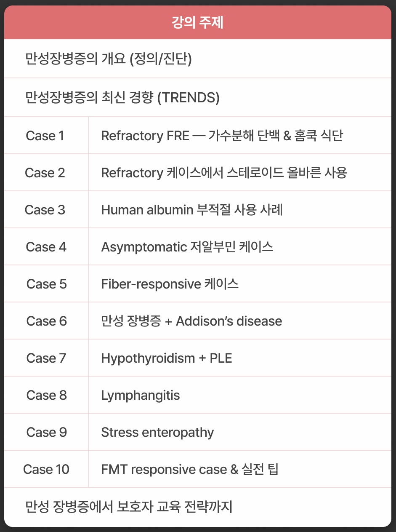
Task: Click the Case 7 label cell
Action: 46,358
